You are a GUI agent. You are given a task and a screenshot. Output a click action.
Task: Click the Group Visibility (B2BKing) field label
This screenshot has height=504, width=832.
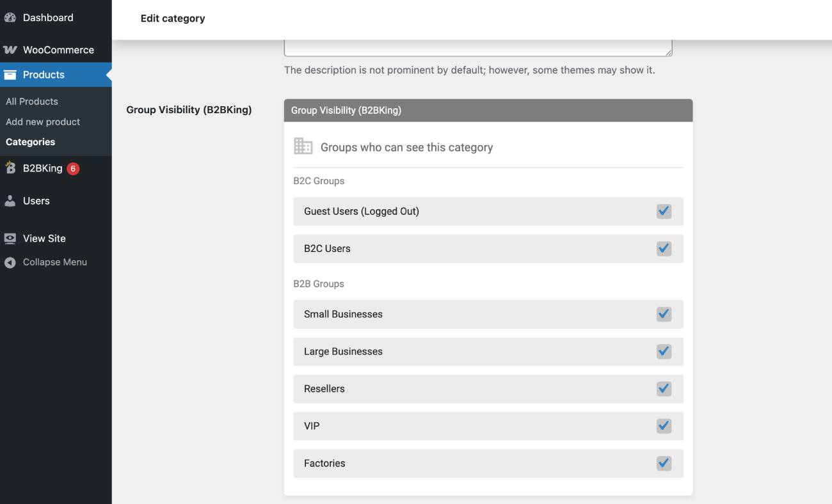pyautogui.click(x=189, y=109)
